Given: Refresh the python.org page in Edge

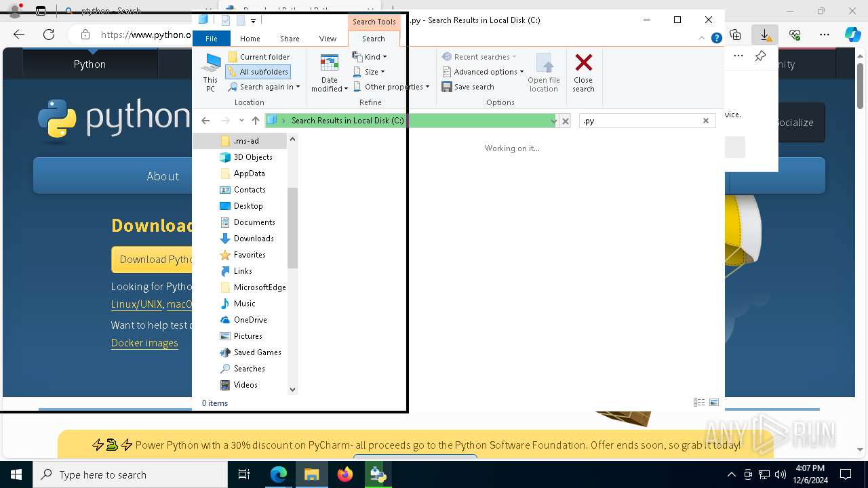Looking at the screenshot, I should coord(49,35).
